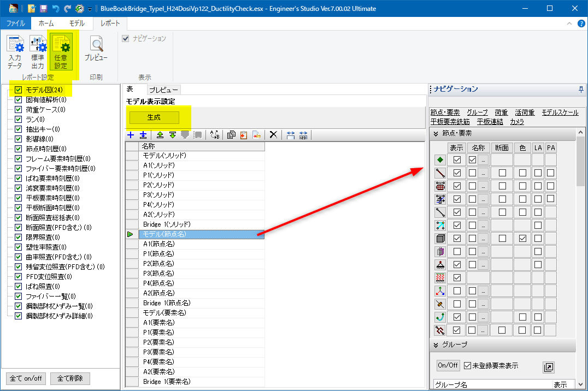
Task: Collapse the グループ section
Action: 436,345
